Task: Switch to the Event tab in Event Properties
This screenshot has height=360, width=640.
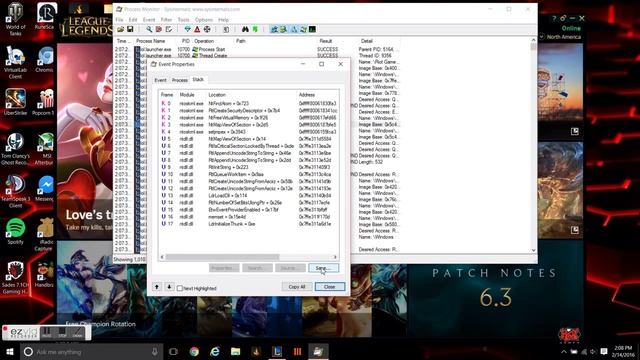Action: 160,80
